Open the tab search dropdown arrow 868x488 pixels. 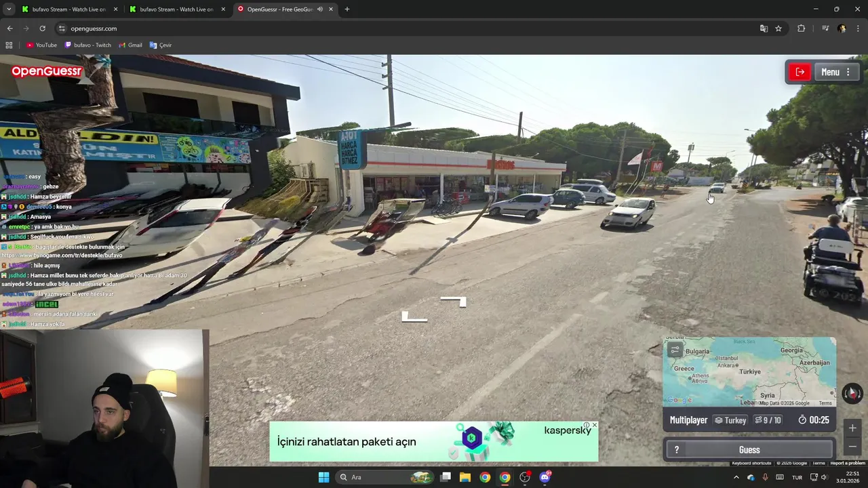[9, 9]
